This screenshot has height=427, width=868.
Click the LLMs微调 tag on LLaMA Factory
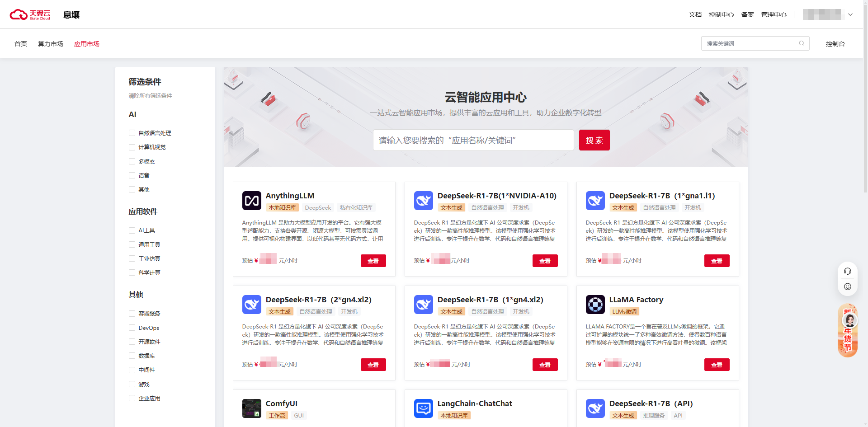pyautogui.click(x=624, y=312)
